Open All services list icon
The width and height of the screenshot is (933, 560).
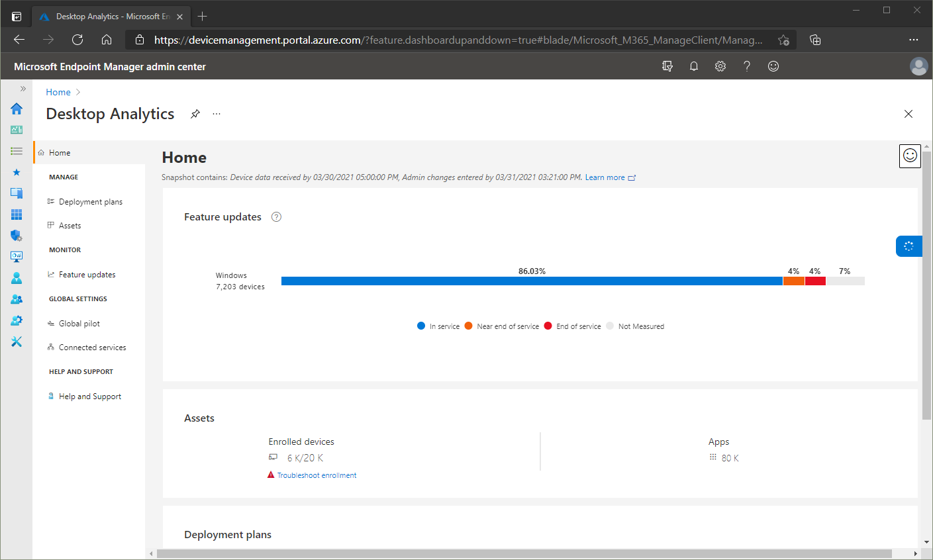point(17,151)
